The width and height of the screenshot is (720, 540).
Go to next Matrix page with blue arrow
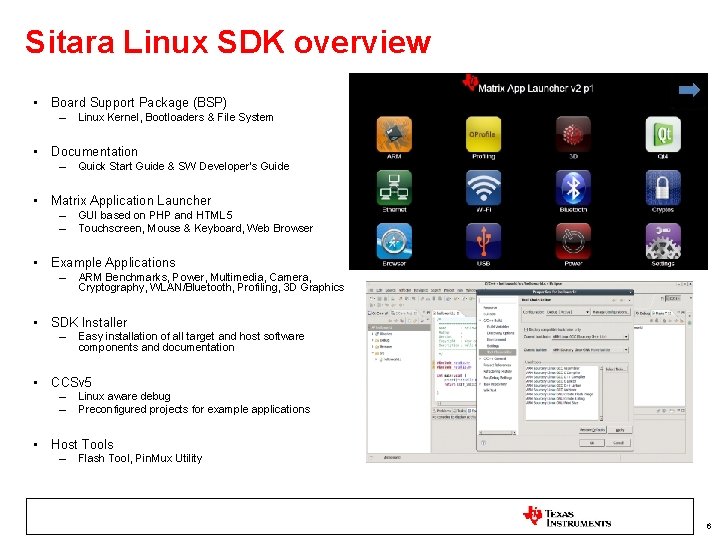point(689,90)
